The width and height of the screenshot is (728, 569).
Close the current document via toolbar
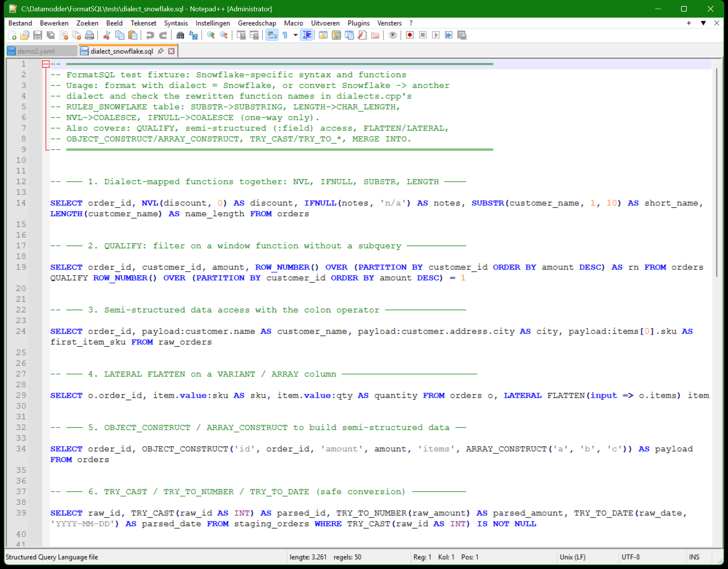[x=64, y=35]
